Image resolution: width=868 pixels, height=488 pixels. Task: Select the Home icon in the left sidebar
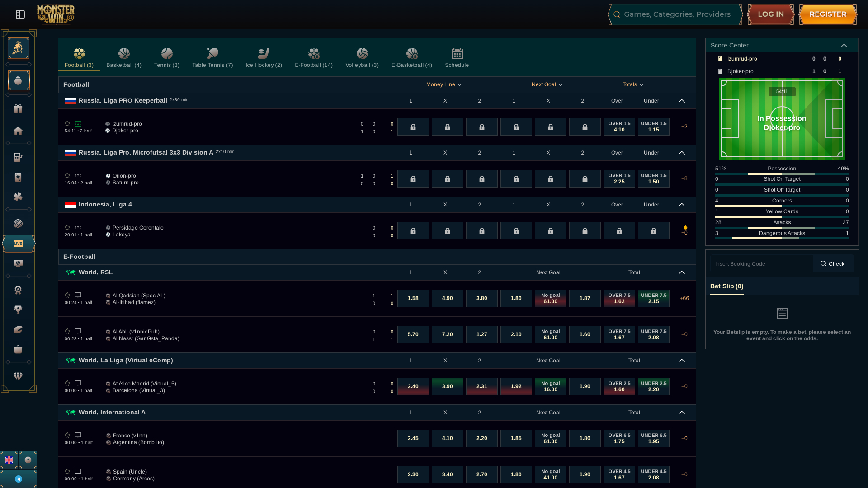click(18, 131)
